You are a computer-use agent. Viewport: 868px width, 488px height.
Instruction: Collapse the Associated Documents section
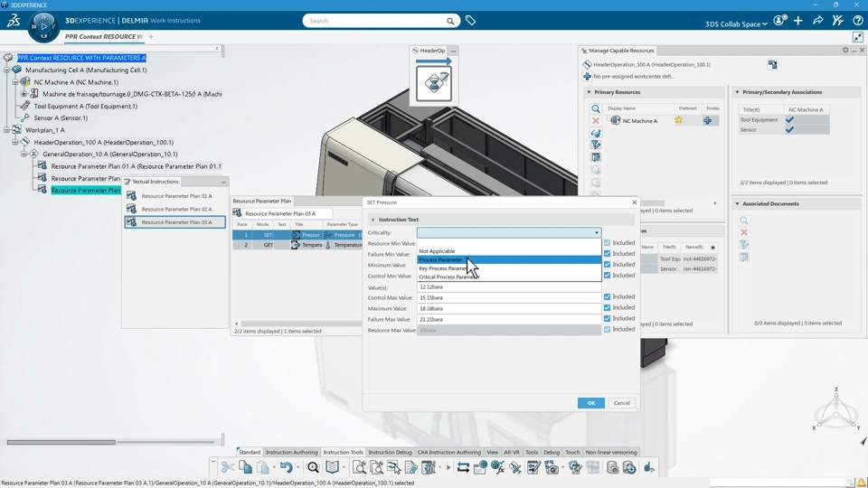coord(738,203)
